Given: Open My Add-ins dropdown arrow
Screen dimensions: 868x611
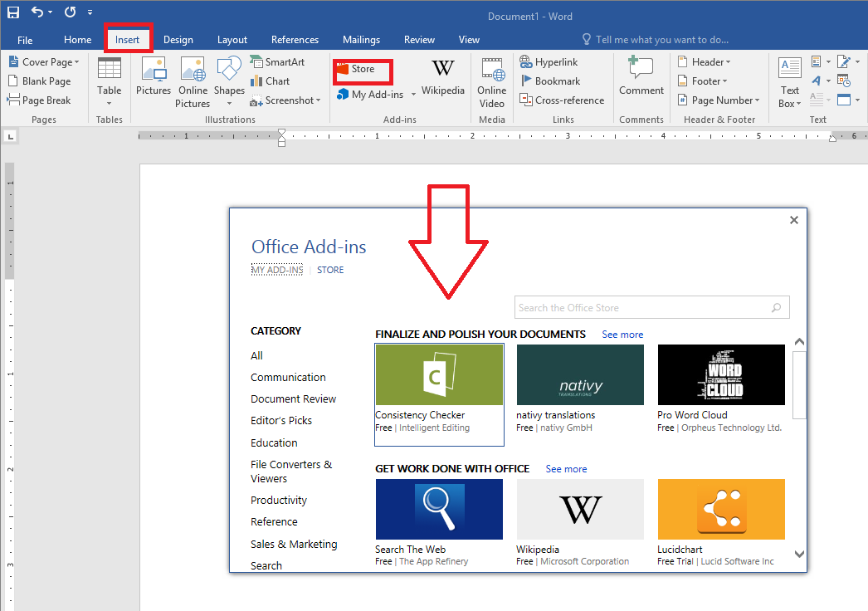Looking at the screenshot, I should [x=413, y=95].
